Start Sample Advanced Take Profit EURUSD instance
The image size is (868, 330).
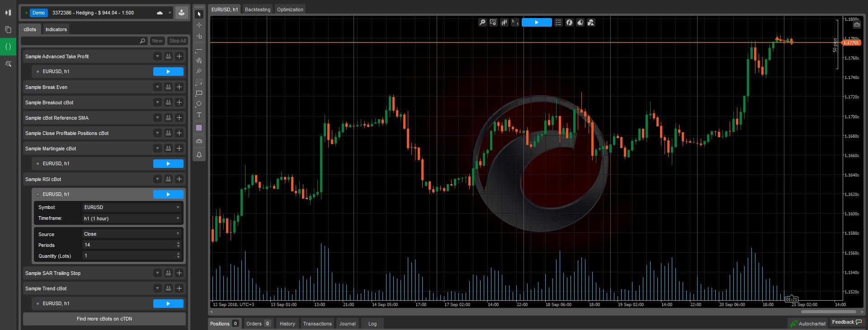(x=168, y=71)
